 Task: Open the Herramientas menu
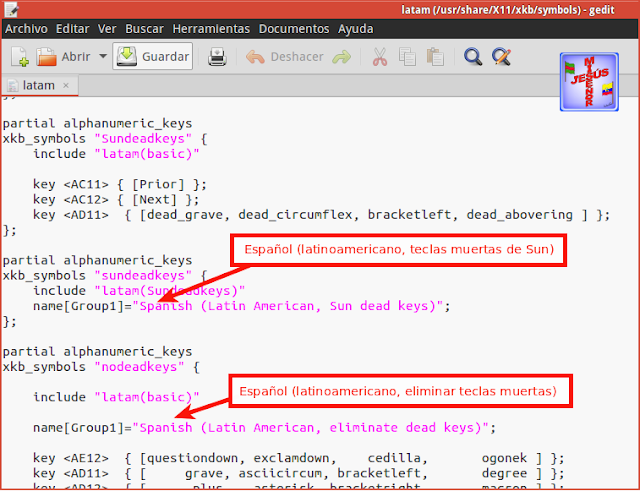(x=211, y=29)
